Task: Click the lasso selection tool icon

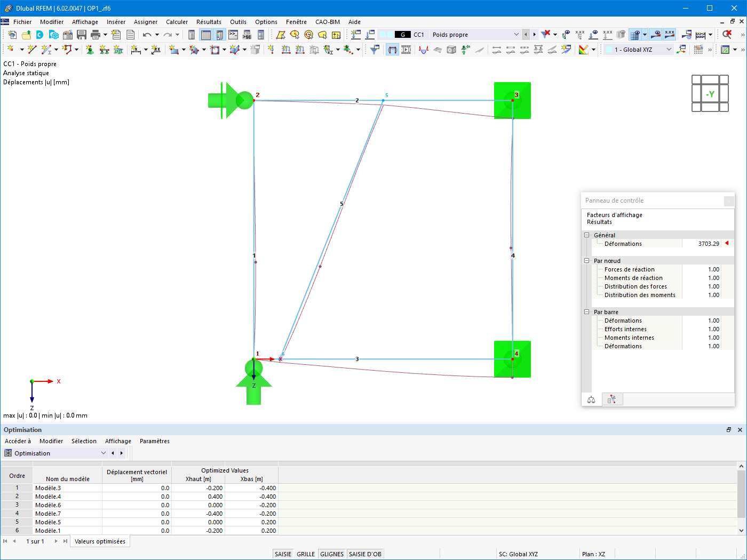Action: (322, 35)
